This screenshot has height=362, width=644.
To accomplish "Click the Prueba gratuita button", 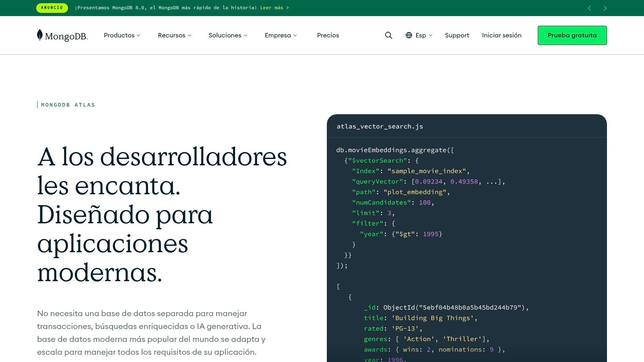I will [x=572, y=35].
